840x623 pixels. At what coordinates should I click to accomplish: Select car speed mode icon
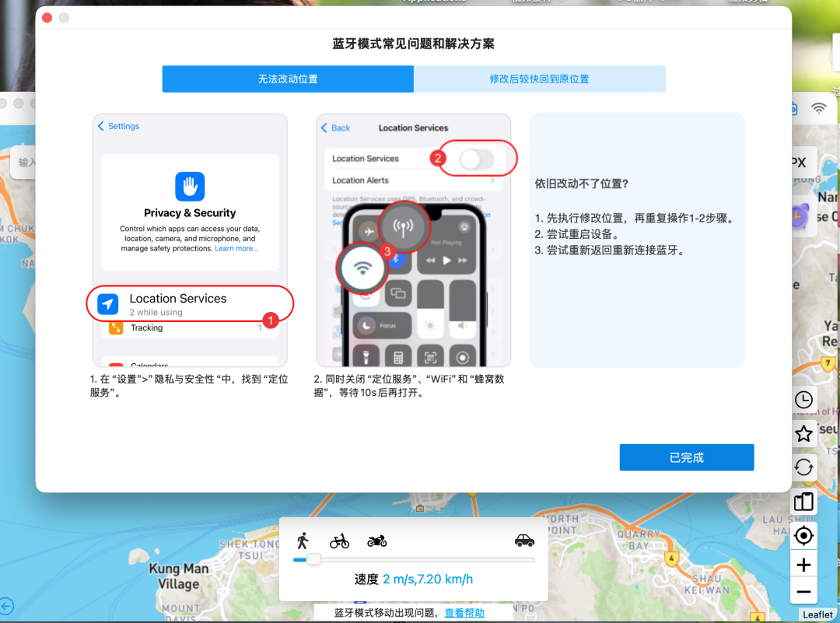[524, 541]
